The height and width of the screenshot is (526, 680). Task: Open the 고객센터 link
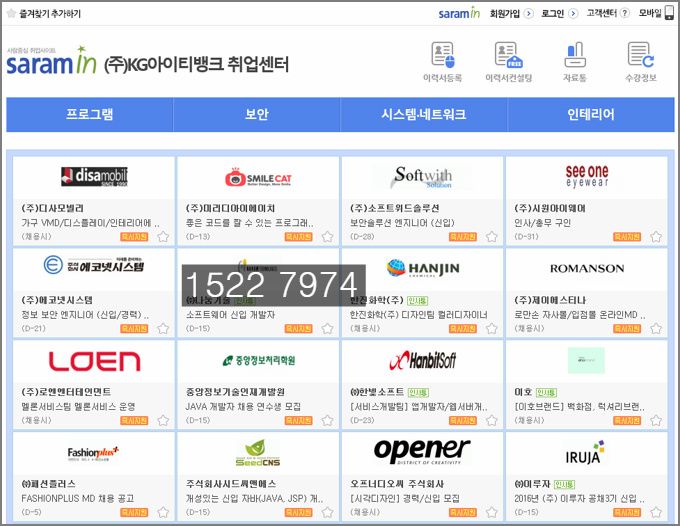coord(602,13)
